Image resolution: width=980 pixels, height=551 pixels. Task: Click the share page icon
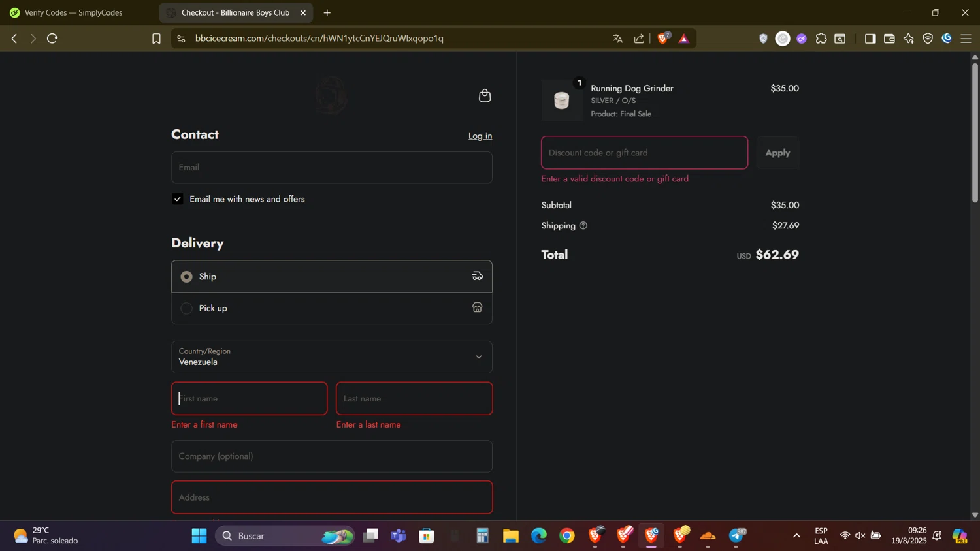point(639,39)
